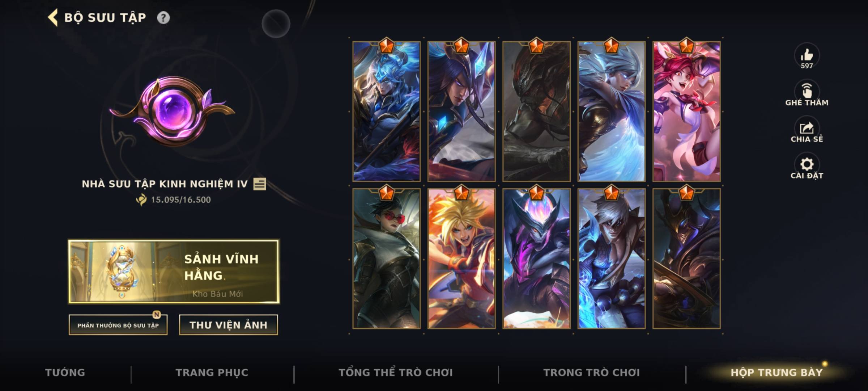Go back using the Bộ Sưu Tập arrow
This screenshot has height=391, width=868.
tap(53, 18)
